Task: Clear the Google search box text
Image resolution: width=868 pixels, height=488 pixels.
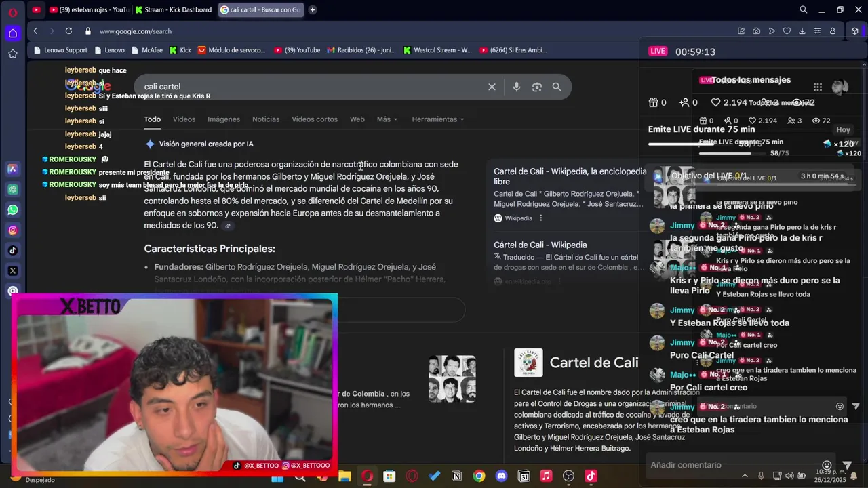Action: [x=492, y=87]
